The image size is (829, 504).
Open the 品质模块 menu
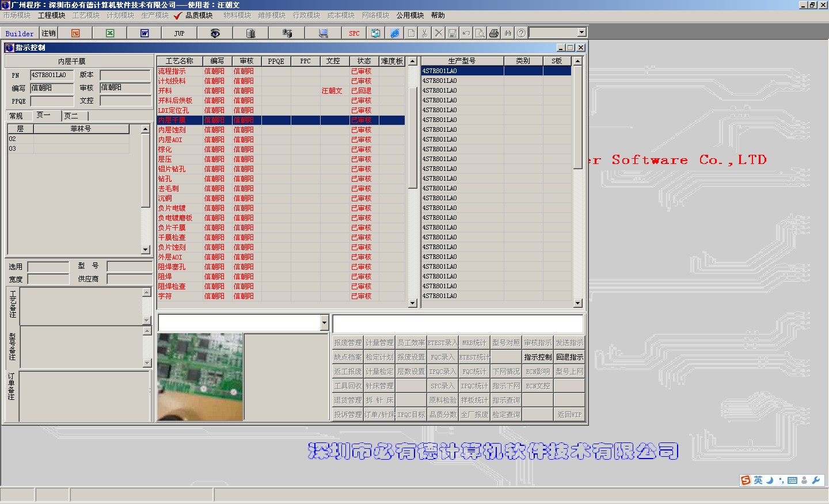pos(199,16)
